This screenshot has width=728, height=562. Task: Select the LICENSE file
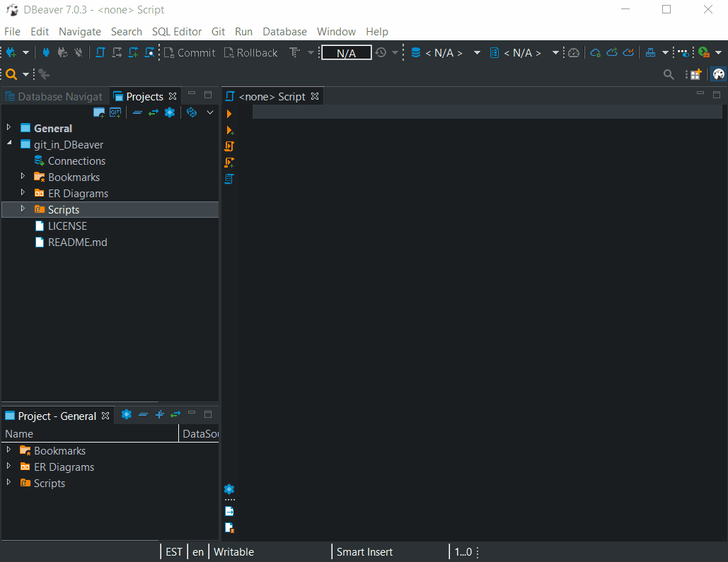tap(67, 226)
